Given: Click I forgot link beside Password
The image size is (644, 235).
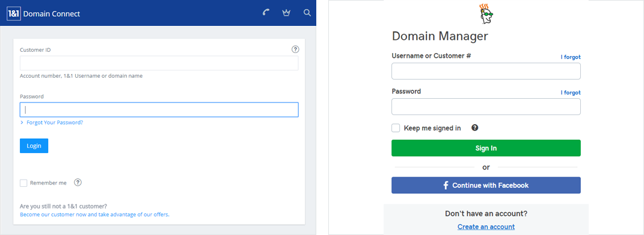Looking at the screenshot, I should pos(571,93).
